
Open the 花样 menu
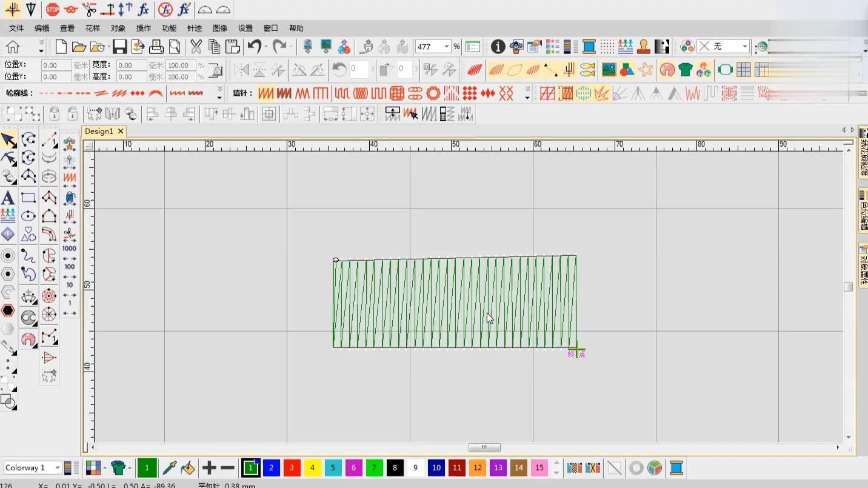pos(93,28)
